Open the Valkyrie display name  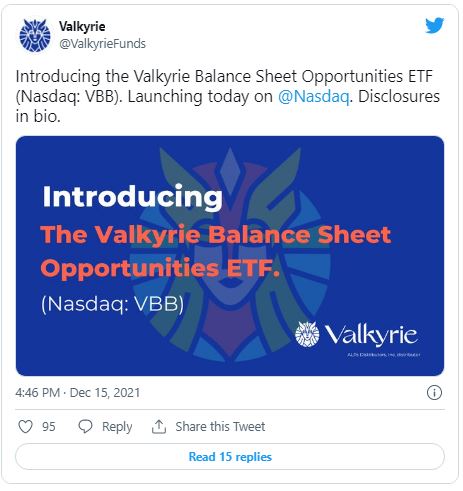click(x=82, y=26)
